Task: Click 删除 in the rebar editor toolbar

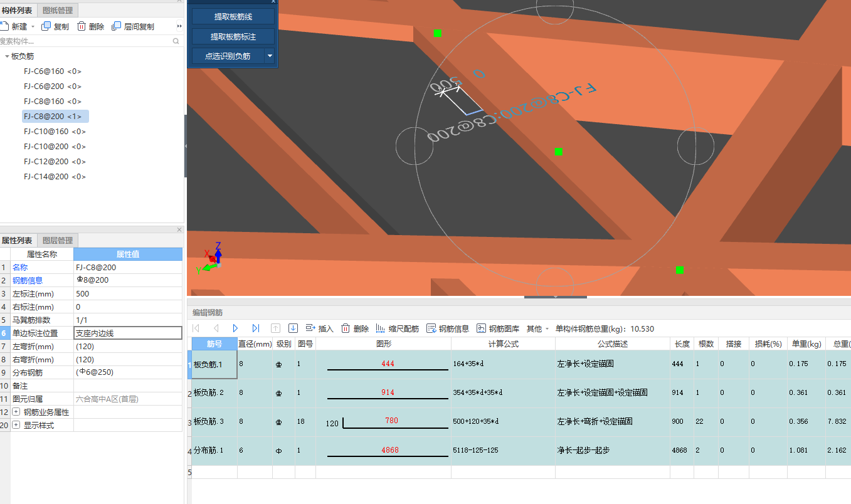Action: click(355, 328)
